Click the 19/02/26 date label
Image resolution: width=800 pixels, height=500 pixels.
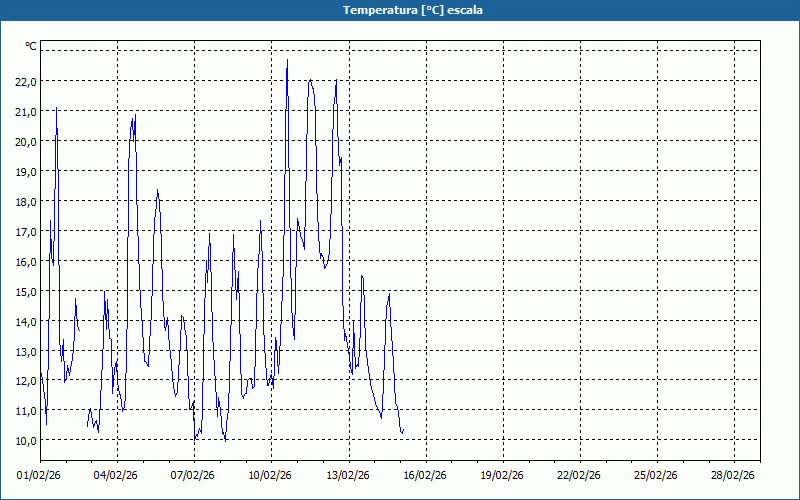(x=502, y=475)
